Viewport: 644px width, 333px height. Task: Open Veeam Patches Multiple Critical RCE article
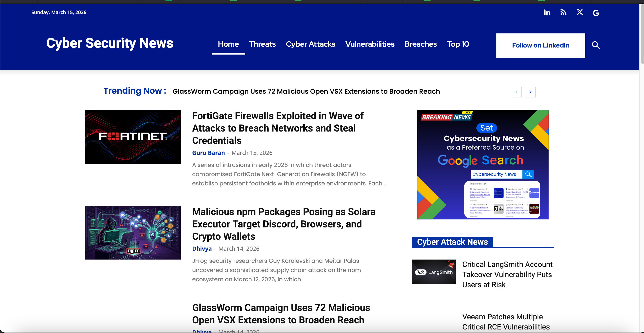[506, 322]
